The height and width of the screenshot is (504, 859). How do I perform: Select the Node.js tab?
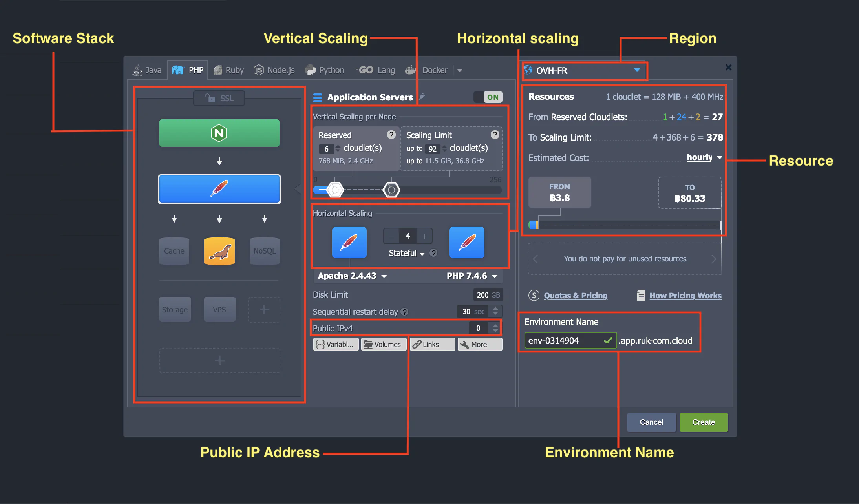click(274, 70)
